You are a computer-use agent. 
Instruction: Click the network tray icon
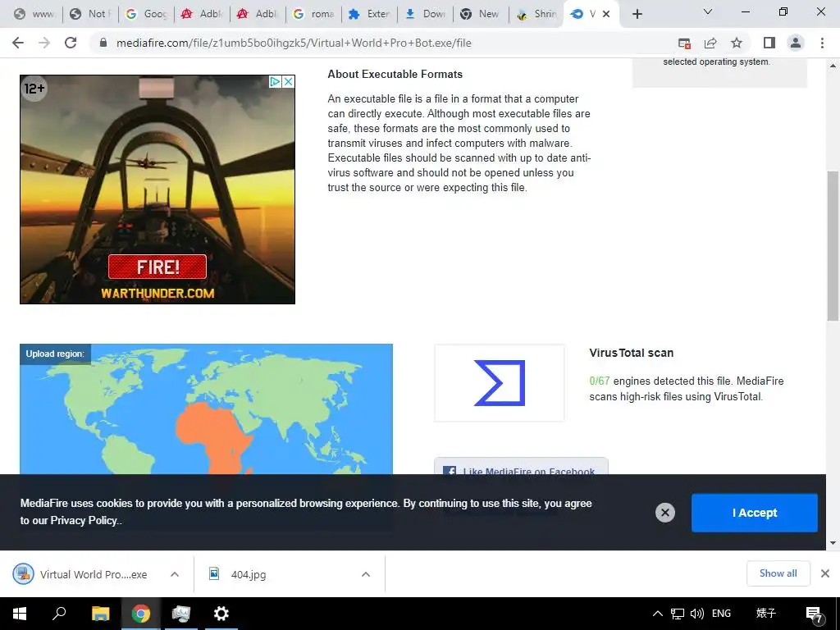(677, 614)
